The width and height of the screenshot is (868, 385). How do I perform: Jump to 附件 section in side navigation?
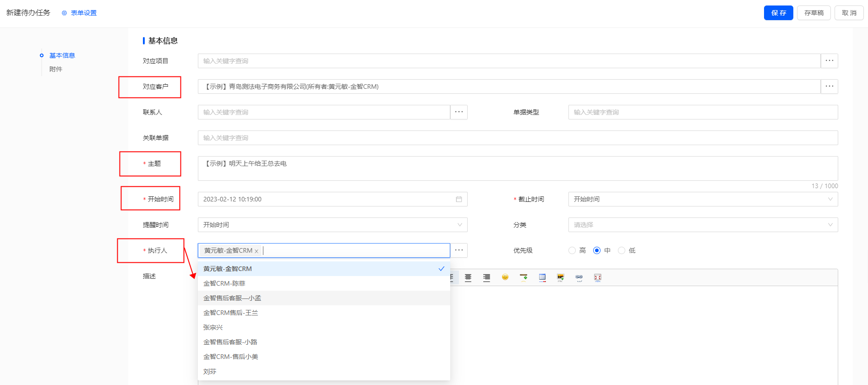[56, 69]
